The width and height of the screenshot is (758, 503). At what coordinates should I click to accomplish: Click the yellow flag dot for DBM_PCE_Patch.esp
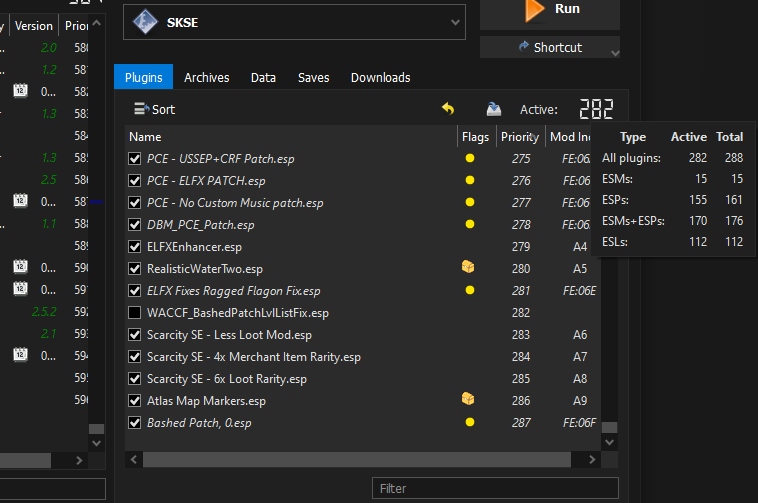pos(469,224)
